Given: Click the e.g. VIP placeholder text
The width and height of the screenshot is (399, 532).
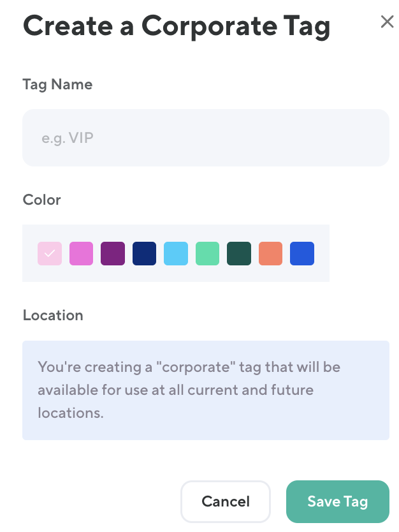Looking at the screenshot, I should click(68, 138).
